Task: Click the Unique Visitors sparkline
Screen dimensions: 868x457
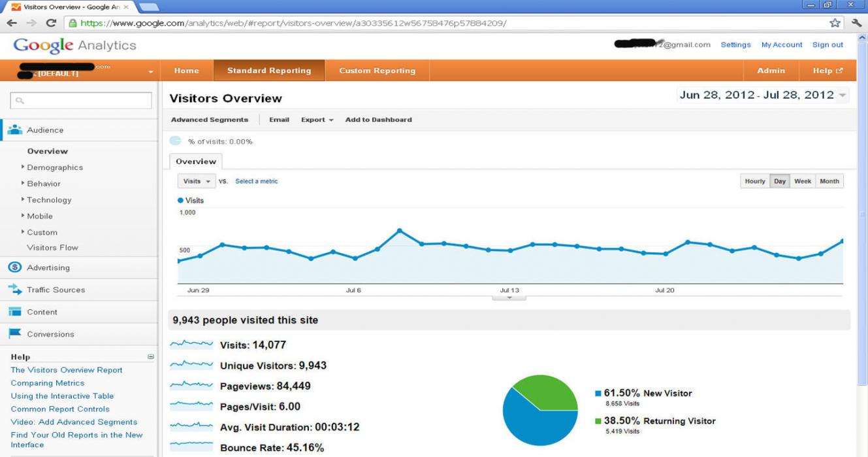Action: [x=191, y=365]
